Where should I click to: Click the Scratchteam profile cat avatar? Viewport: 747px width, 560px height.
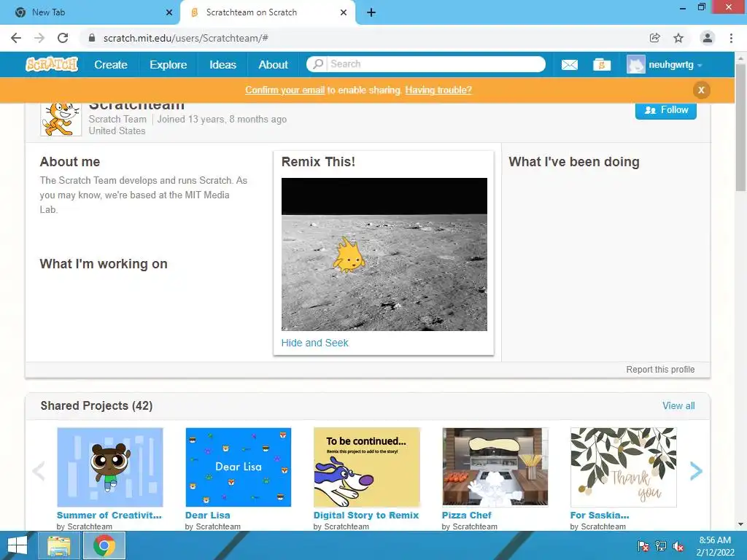click(x=61, y=120)
